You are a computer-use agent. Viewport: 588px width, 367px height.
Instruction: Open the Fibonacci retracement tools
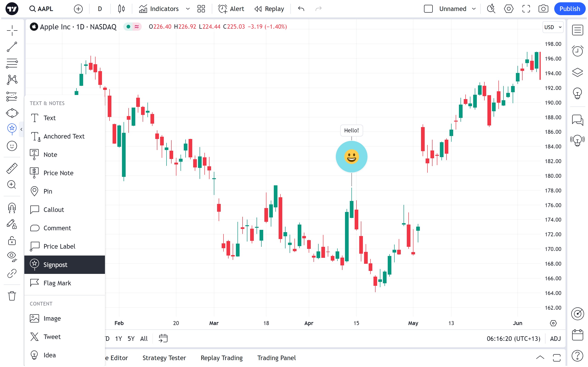(x=12, y=63)
